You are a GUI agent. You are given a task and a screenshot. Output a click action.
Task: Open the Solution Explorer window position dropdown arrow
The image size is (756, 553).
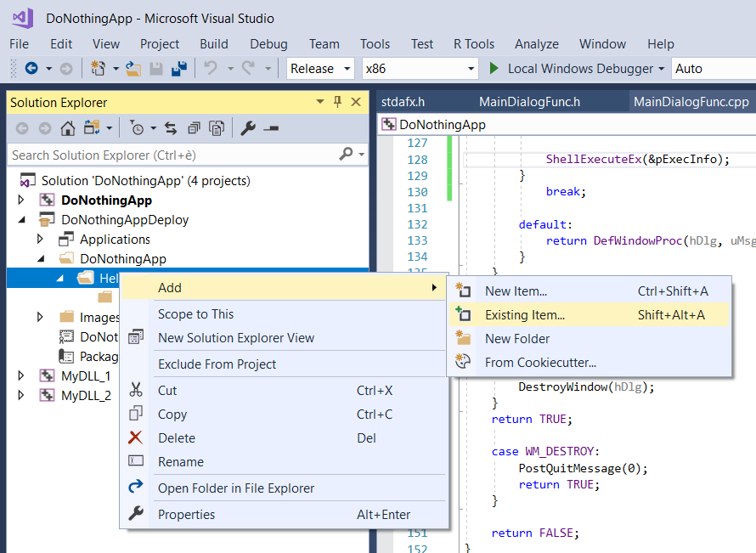point(320,102)
